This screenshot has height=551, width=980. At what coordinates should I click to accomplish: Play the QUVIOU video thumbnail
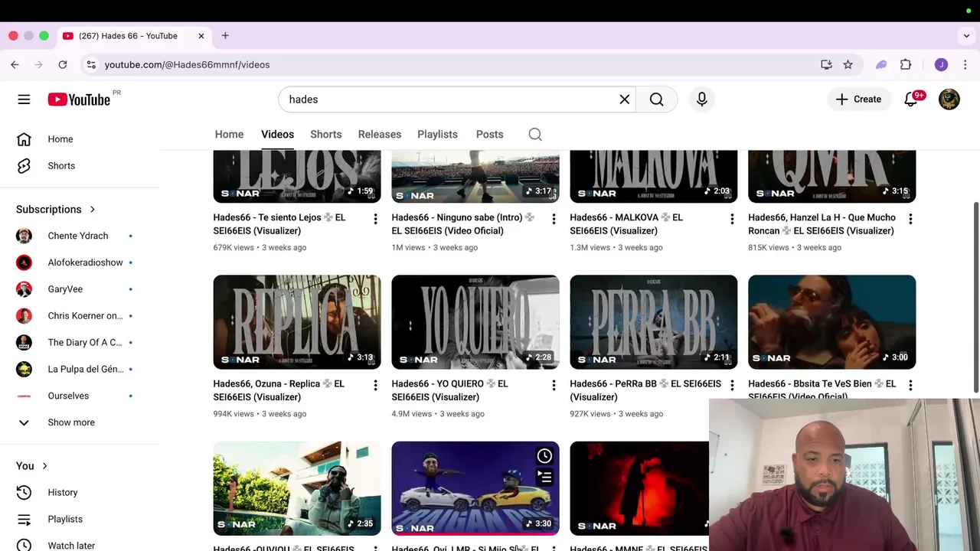point(297,488)
